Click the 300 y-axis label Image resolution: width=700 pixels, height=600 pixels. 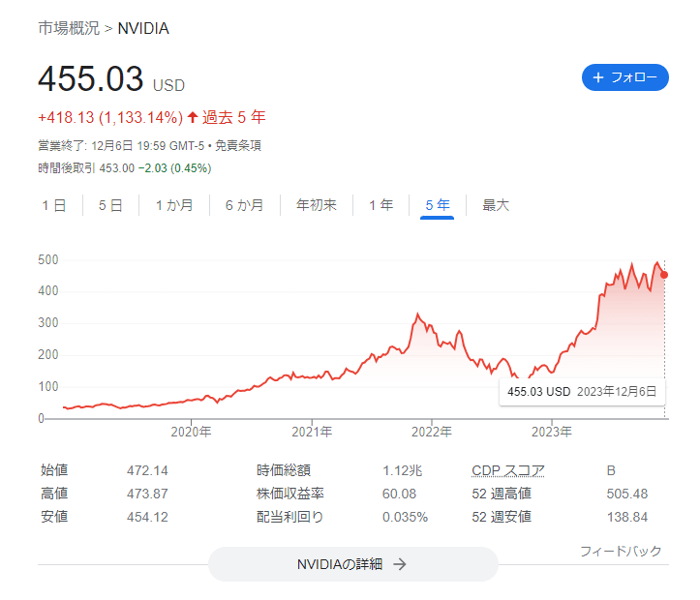(48, 322)
